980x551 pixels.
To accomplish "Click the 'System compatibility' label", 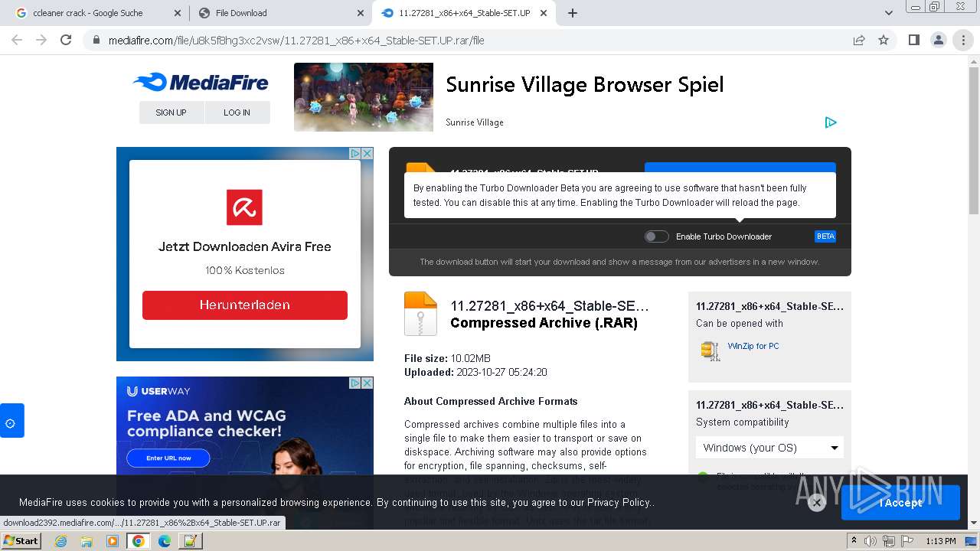I will click(x=743, y=422).
